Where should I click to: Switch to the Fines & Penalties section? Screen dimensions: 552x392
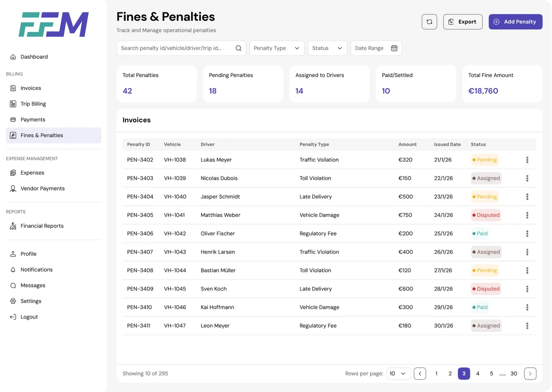click(42, 135)
